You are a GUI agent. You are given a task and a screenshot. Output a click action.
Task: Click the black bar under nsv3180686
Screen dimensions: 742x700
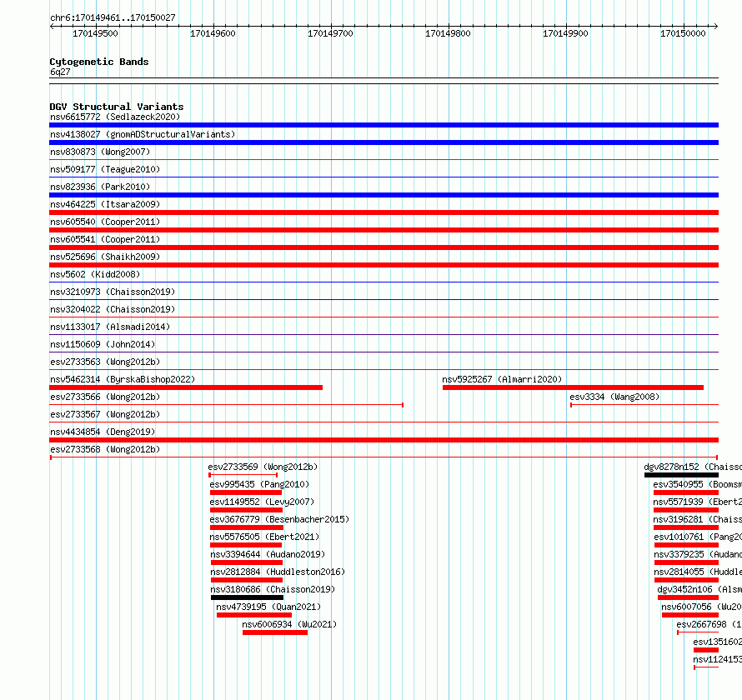(x=247, y=597)
